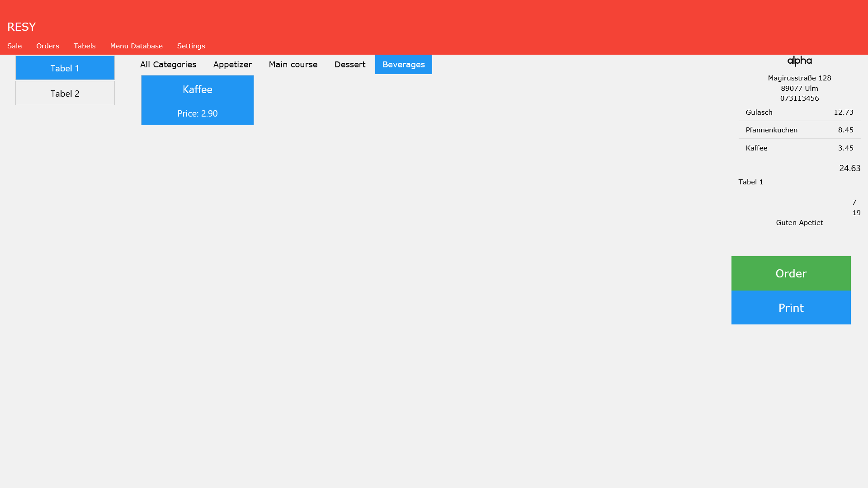Show the All Categories tab

tap(168, 65)
